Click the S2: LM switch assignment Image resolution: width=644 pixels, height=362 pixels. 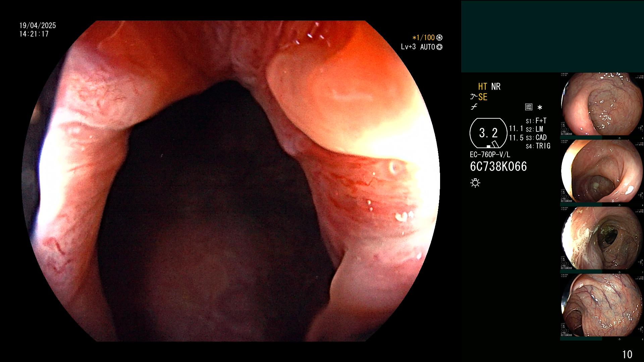pos(534,129)
